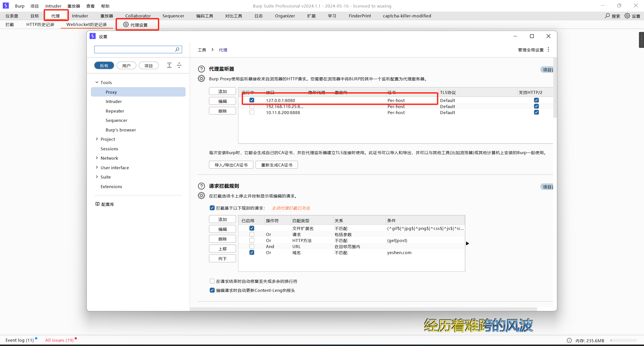Expand the Project tree node
This screenshot has width=644, height=346.
[x=97, y=139]
